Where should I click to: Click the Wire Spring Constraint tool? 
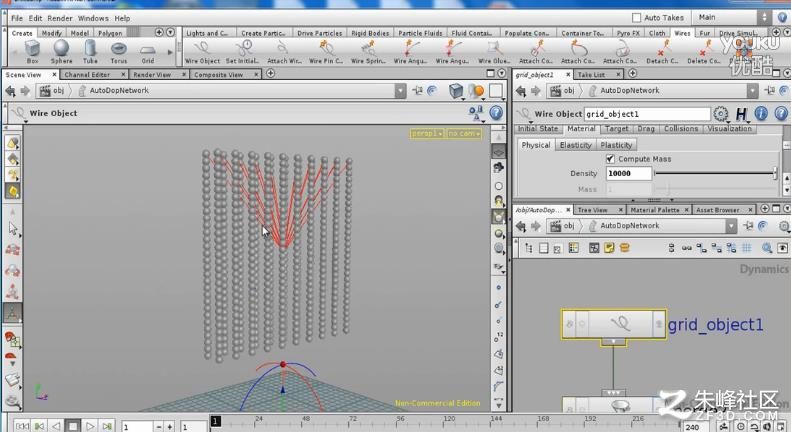pyautogui.click(x=368, y=52)
